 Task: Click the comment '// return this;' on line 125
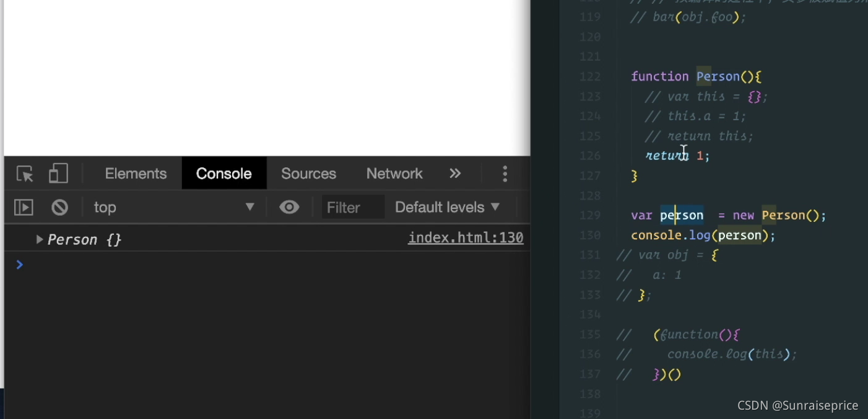pos(700,136)
